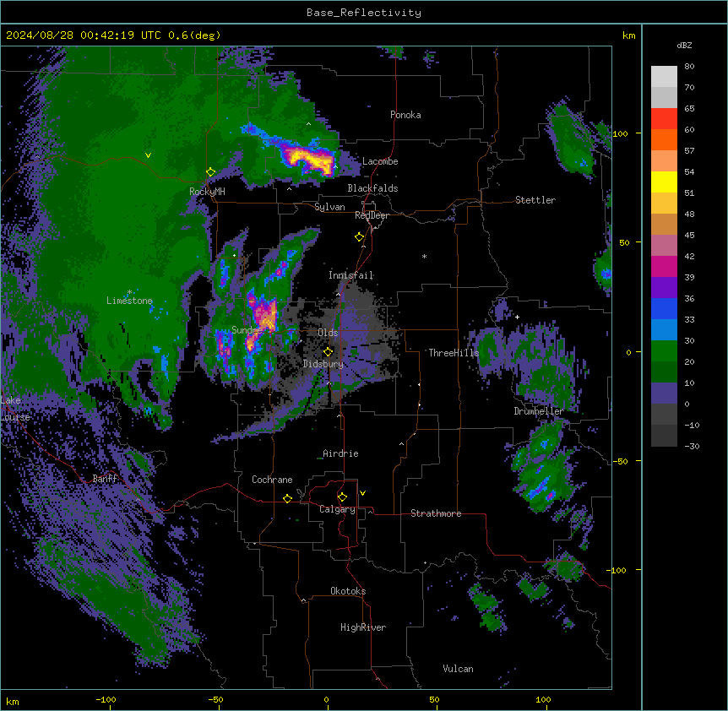Screen dimensions: 728x711
Task: Click the timestamp 2024/08/28 00:42:19 UTC
Action: coord(84,35)
